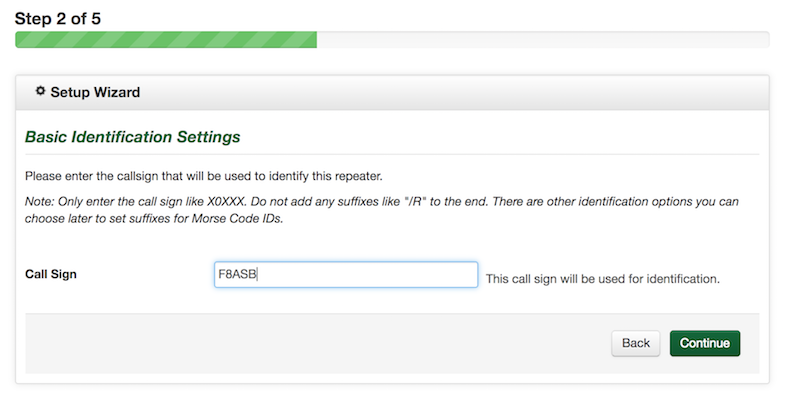This screenshot has height=402, width=800.
Task: Select the Step 2 of 5 heading
Action: 58,19
